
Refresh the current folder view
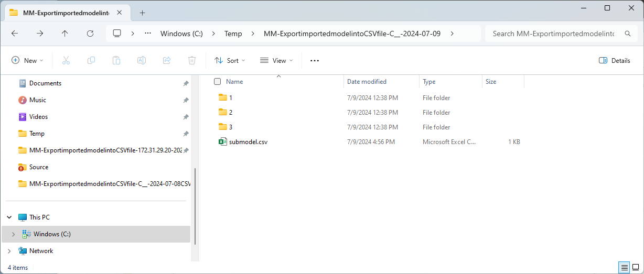[90, 34]
